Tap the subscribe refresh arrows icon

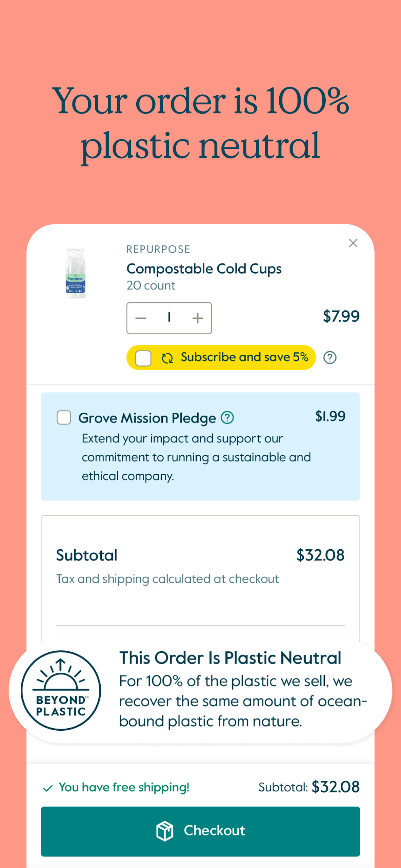pyautogui.click(x=167, y=358)
